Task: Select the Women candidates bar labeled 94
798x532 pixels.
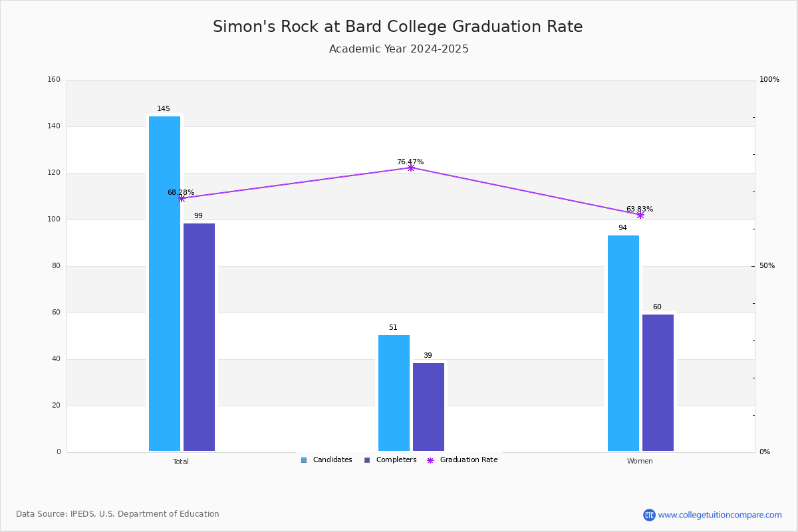Action: click(623, 343)
